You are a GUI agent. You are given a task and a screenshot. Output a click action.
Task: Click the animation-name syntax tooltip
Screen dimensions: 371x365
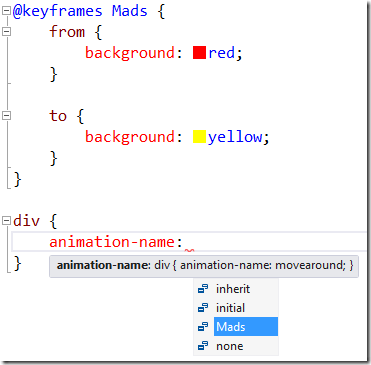204,266
